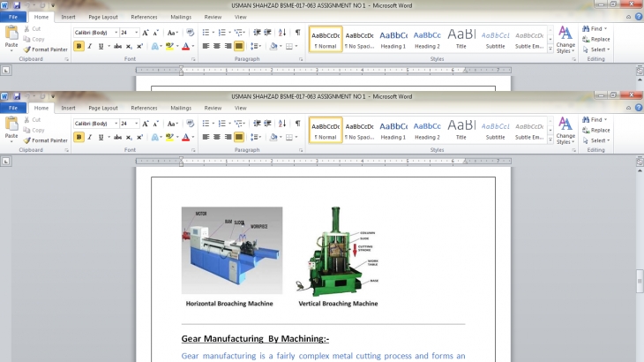Open Word Help icon in front window
644x362 pixels.
638,108
